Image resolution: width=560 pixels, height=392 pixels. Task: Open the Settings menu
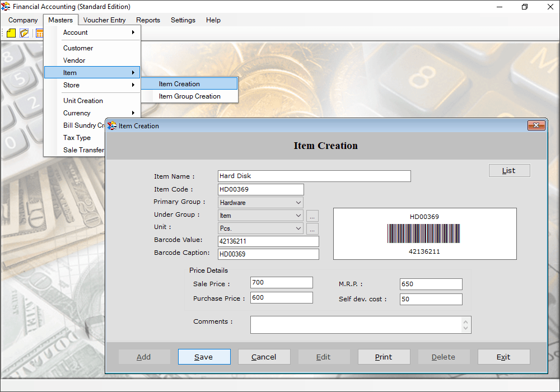pyautogui.click(x=183, y=20)
